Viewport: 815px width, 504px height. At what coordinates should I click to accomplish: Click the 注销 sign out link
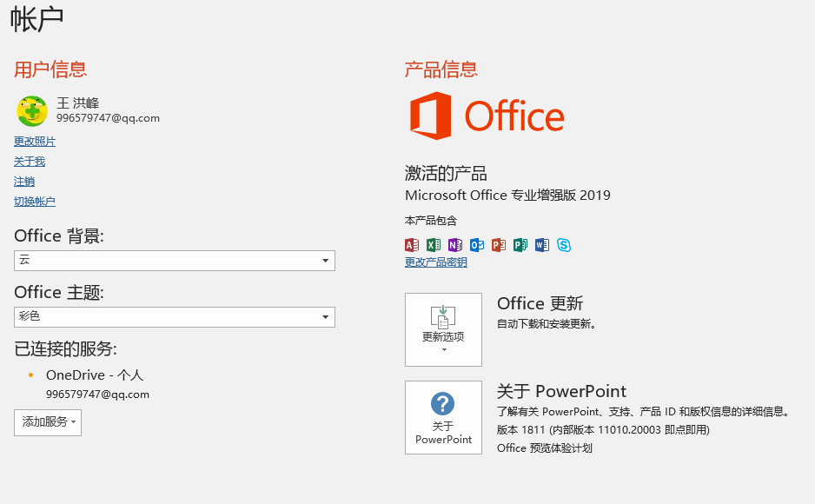click(24, 182)
